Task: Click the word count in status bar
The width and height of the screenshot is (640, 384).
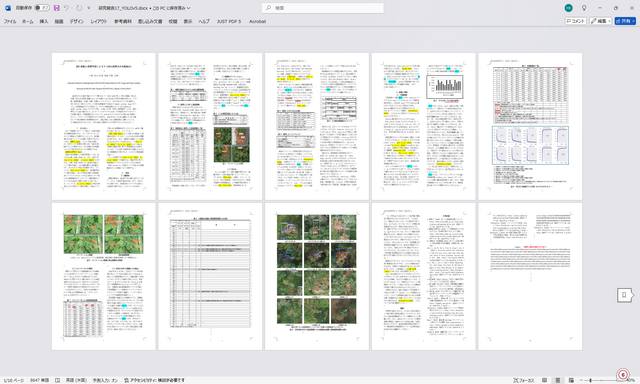Action: (39, 380)
